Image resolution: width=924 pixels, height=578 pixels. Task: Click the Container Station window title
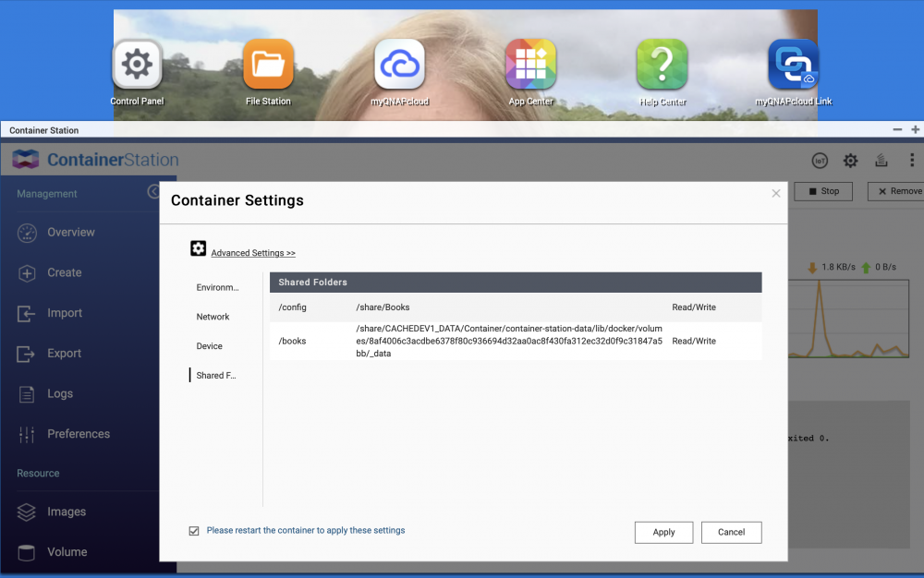point(44,130)
